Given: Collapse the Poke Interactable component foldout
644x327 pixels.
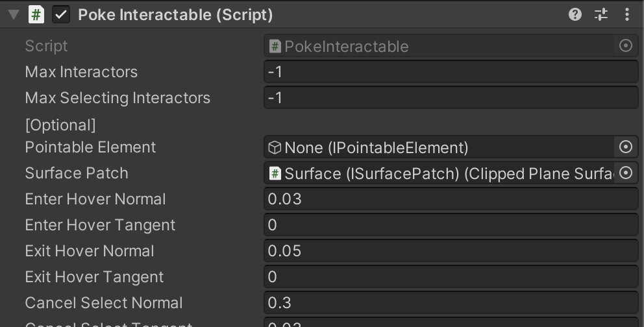Looking at the screenshot, I should click(13, 14).
